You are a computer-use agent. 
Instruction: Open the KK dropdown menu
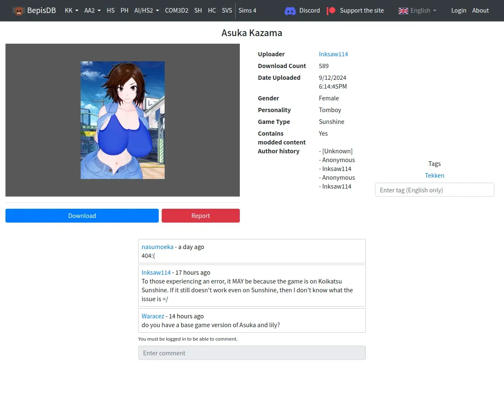click(71, 10)
